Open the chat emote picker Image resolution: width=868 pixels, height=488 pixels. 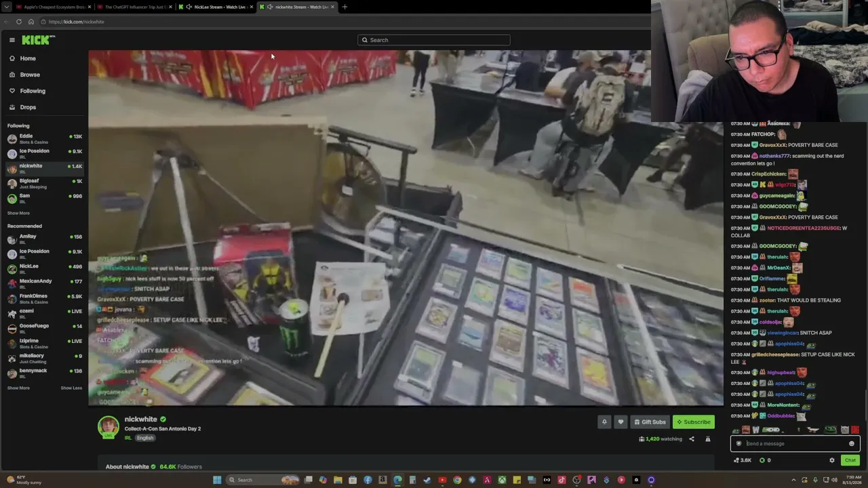[852, 444]
